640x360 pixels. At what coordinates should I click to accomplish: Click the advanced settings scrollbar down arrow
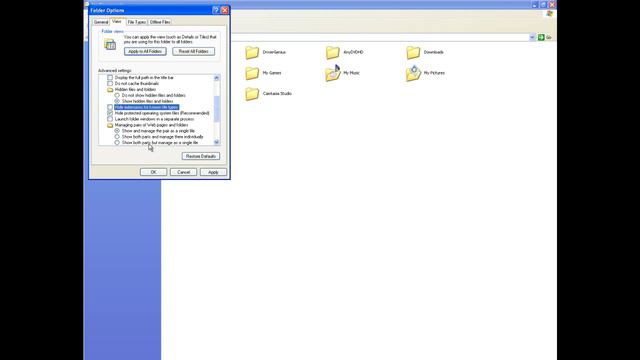pyautogui.click(x=217, y=142)
